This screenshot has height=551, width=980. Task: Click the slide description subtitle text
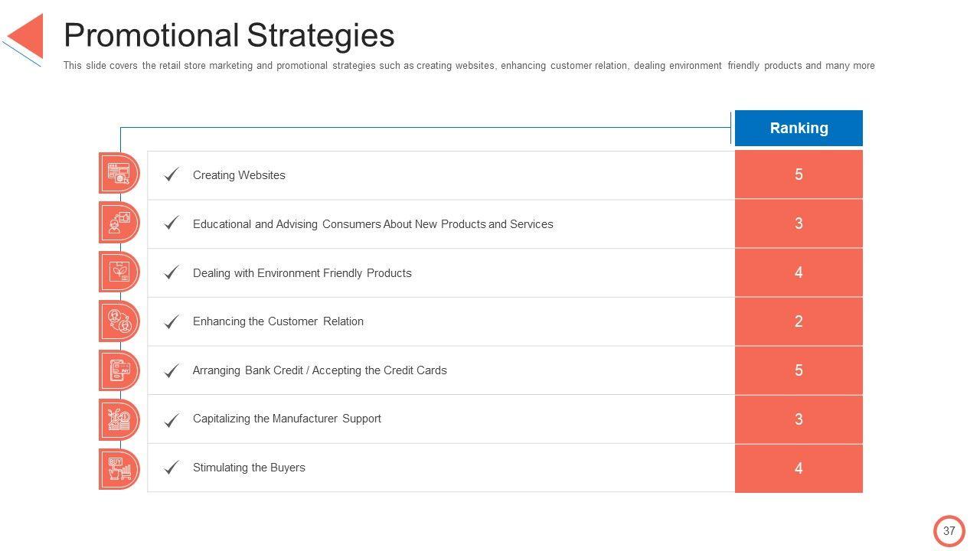click(x=469, y=66)
